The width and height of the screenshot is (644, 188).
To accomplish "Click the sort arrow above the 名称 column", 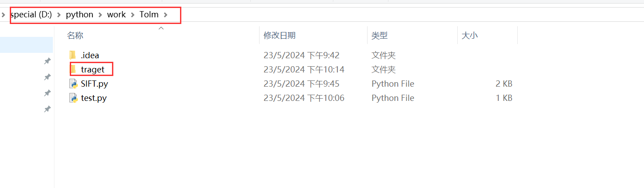I will (161, 28).
